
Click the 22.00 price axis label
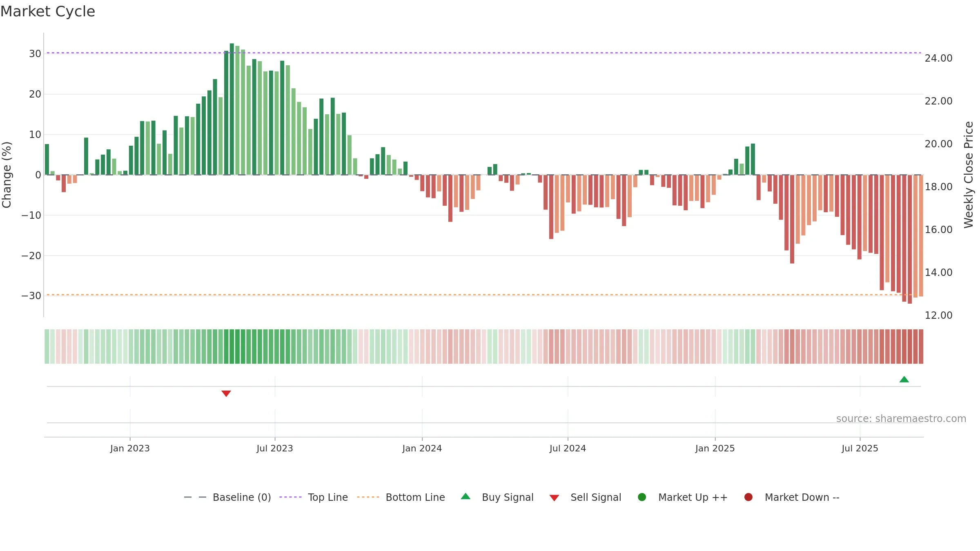tap(938, 101)
